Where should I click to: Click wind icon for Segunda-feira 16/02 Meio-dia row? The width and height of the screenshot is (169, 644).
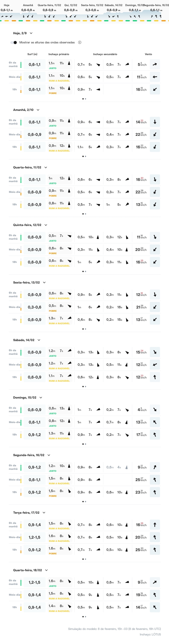coord(155,479)
